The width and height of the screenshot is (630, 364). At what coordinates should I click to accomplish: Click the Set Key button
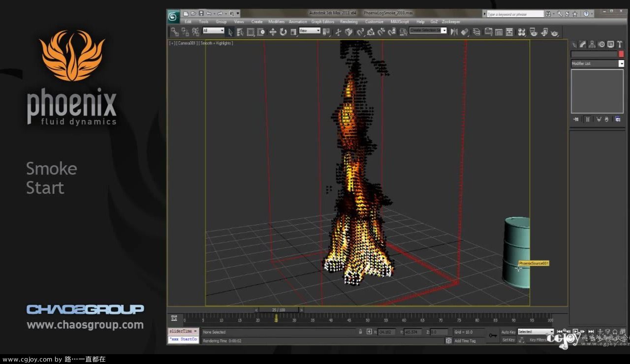tap(508, 340)
